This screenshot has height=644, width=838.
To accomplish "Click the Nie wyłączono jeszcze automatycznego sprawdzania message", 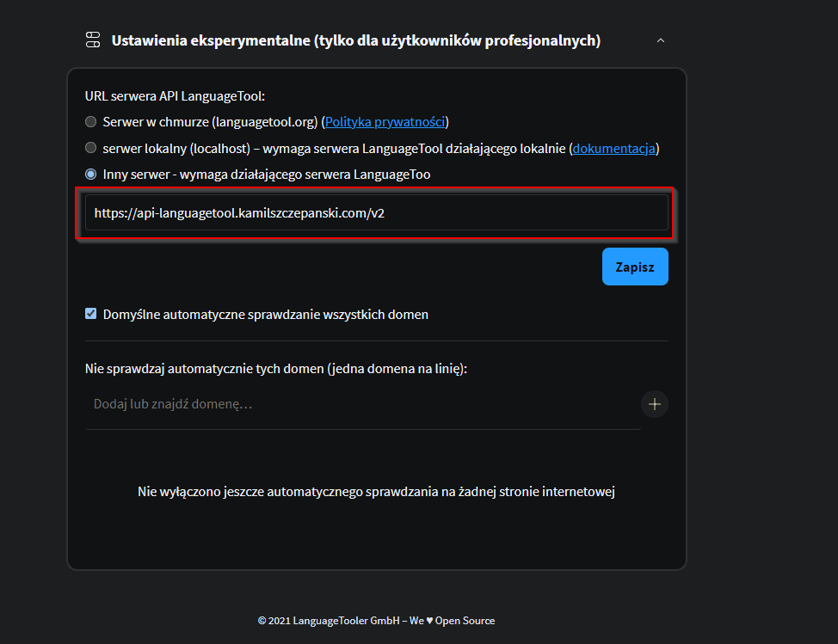I will click(x=376, y=492).
